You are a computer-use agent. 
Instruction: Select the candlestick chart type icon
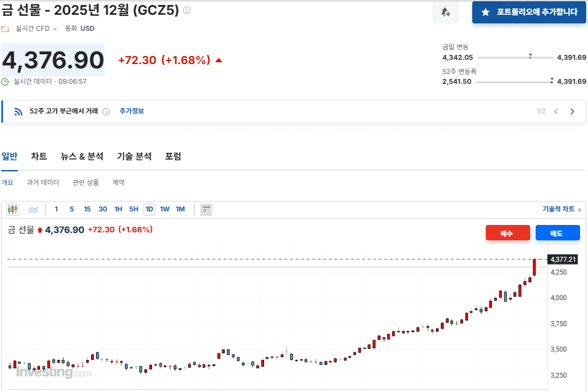(x=12, y=210)
